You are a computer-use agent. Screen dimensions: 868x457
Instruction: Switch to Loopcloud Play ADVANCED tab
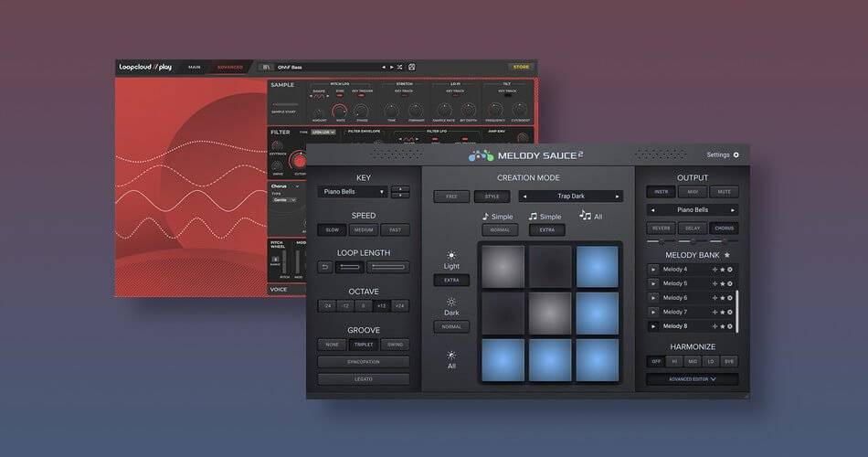229,67
